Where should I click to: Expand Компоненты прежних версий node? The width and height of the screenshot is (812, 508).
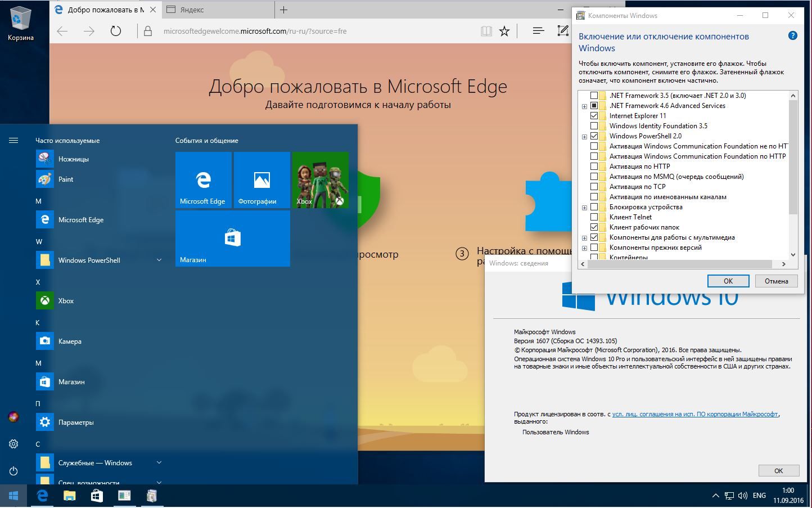(x=584, y=248)
